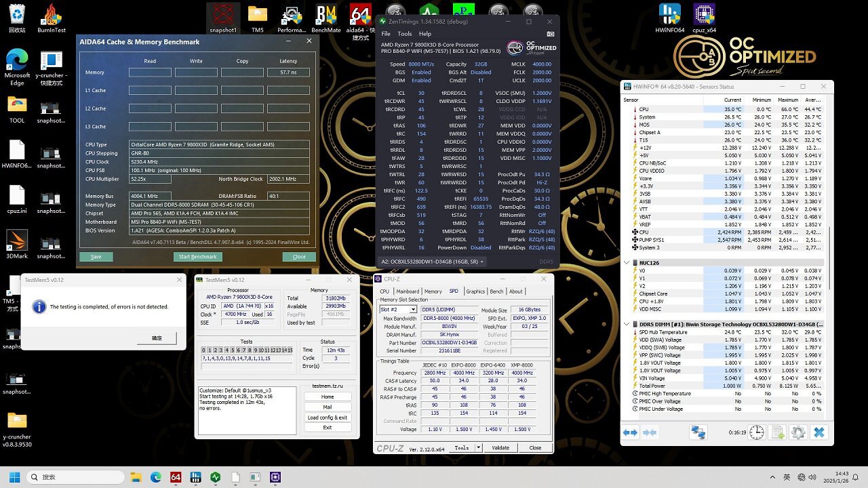Screen dimensions: 868x488
Task: Click the taskbar search box
Action: coord(81,477)
